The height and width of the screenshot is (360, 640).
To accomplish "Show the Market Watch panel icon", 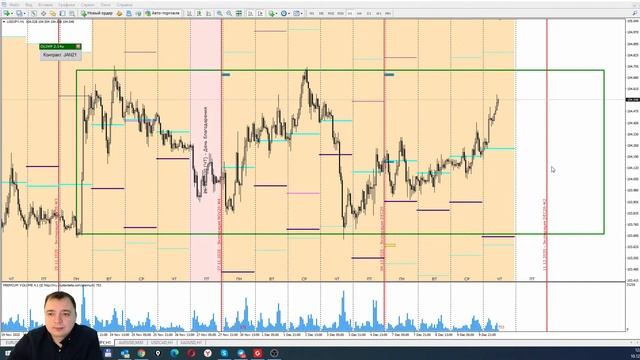I will (34, 13).
